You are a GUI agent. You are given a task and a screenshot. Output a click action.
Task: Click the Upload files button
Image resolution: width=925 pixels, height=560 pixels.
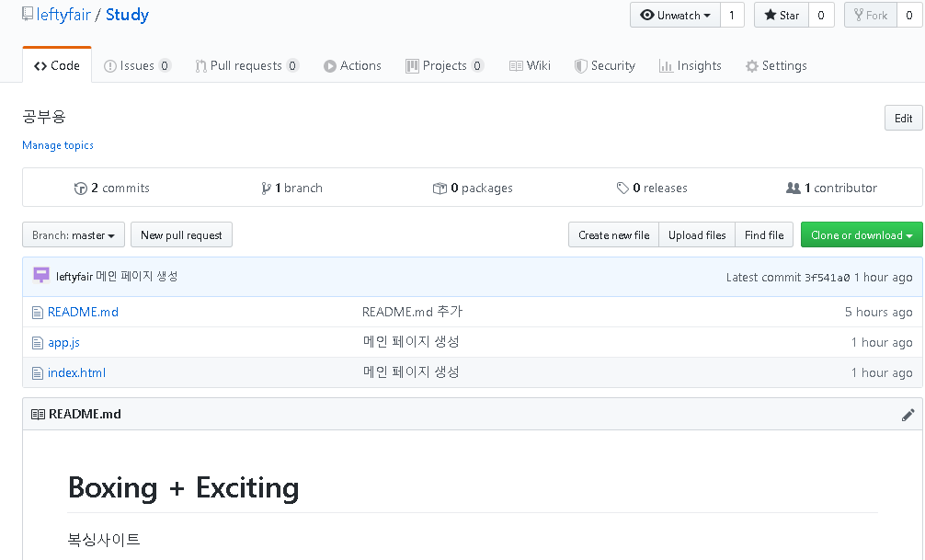[697, 234]
